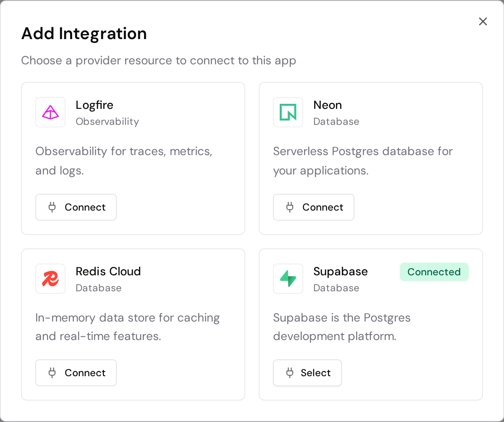Screen dimensions: 504x422
Task: Click the 'Supabase is the Postgres' description
Action: pyautogui.click(x=342, y=327)
